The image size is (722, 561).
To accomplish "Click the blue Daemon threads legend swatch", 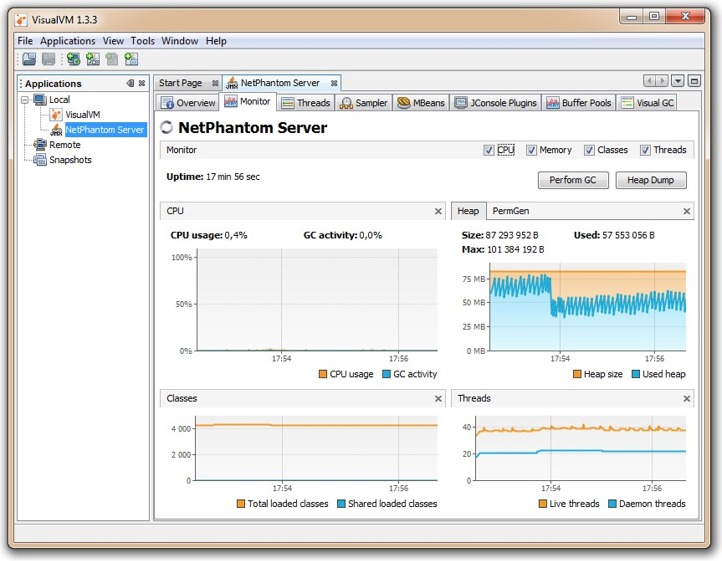I will pyautogui.click(x=612, y=504).
